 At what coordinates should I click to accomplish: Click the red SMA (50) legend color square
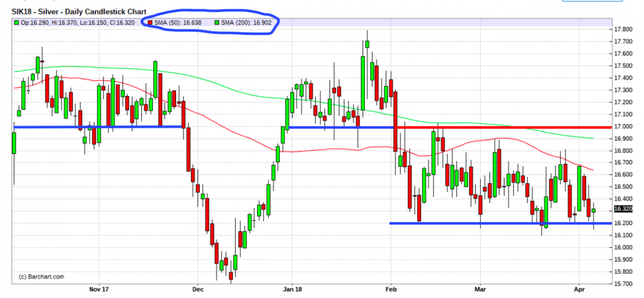pos(150,22)
